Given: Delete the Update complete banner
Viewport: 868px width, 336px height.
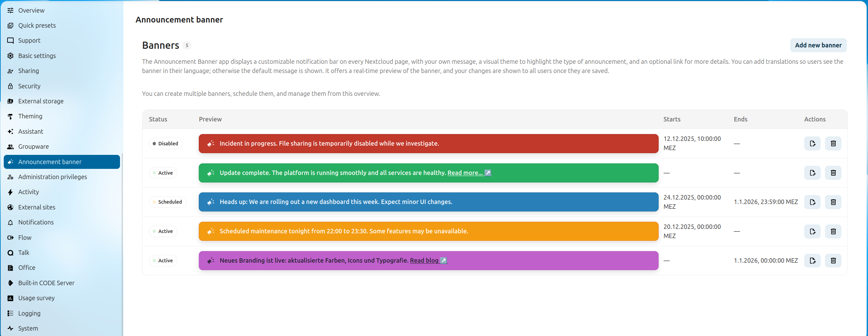Looking at the screenshot, I should [x=833, y=173].
